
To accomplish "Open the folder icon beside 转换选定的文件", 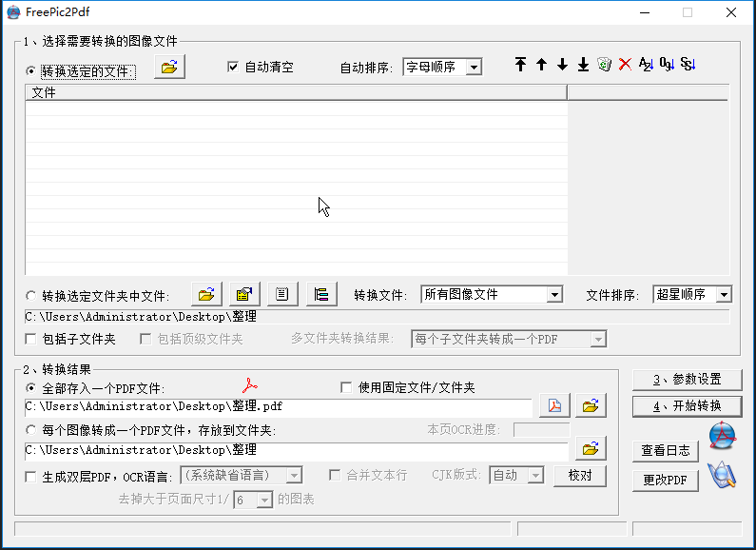I will click(x=169, y=68).
